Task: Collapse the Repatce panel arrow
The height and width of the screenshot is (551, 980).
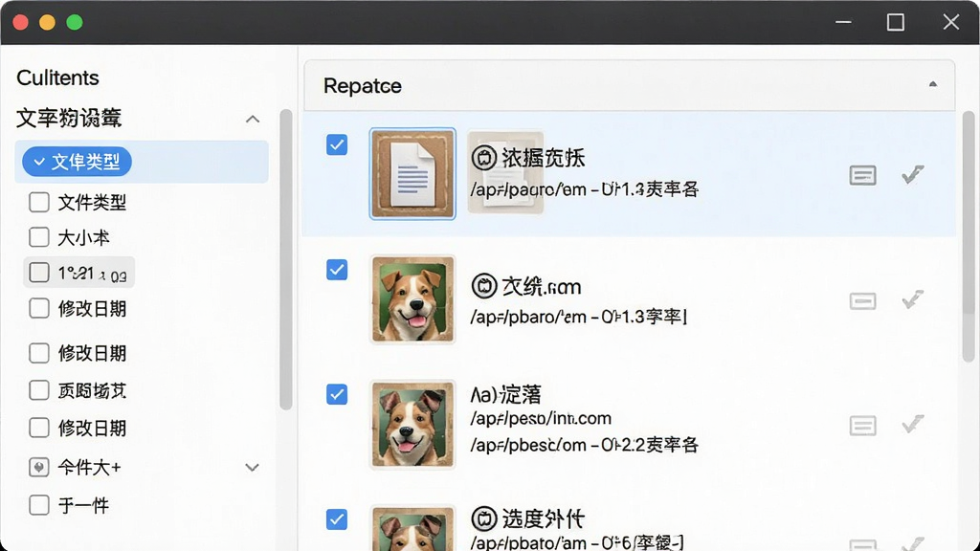Action: (x=932, y=84)
